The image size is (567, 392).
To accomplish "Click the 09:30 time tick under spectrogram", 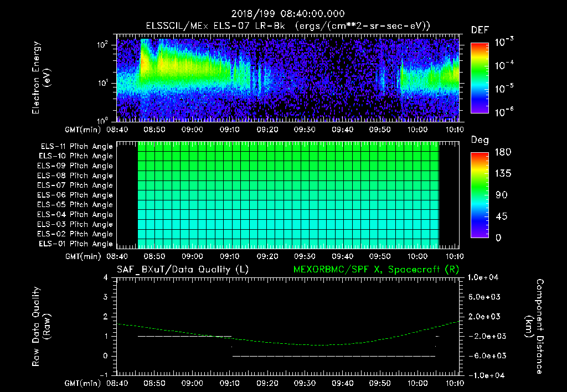I will 305,130.
